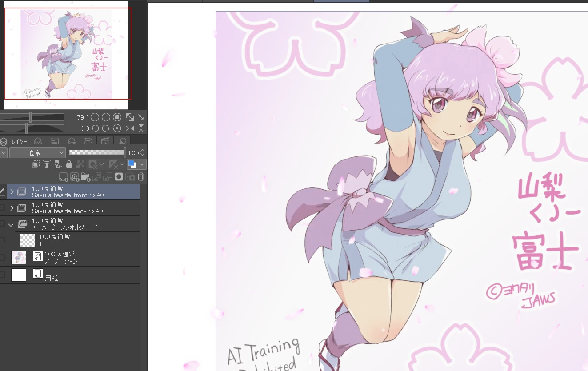The image size is (588, 371).
Task: Create a new raster layer
Action: coord(63,177)
